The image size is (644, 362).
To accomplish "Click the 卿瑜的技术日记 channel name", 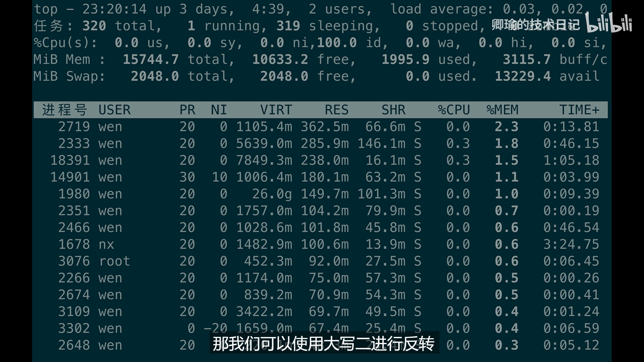I will click(535, 25).
